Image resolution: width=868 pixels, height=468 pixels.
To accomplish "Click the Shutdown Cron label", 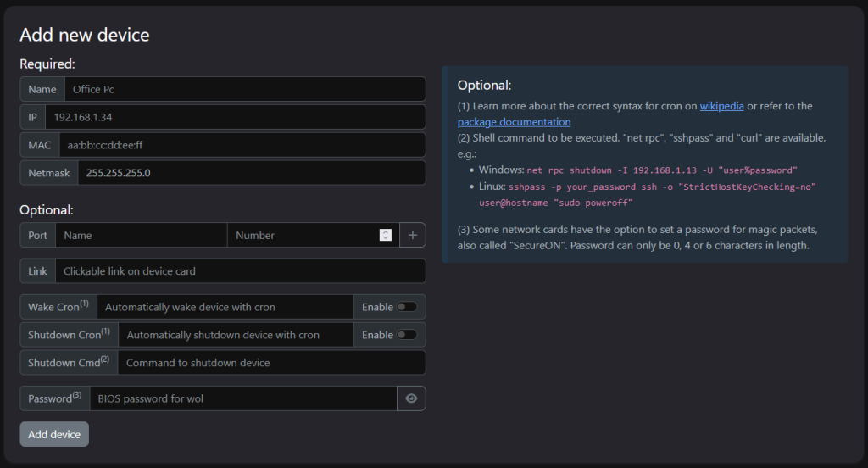I will 70,335.
